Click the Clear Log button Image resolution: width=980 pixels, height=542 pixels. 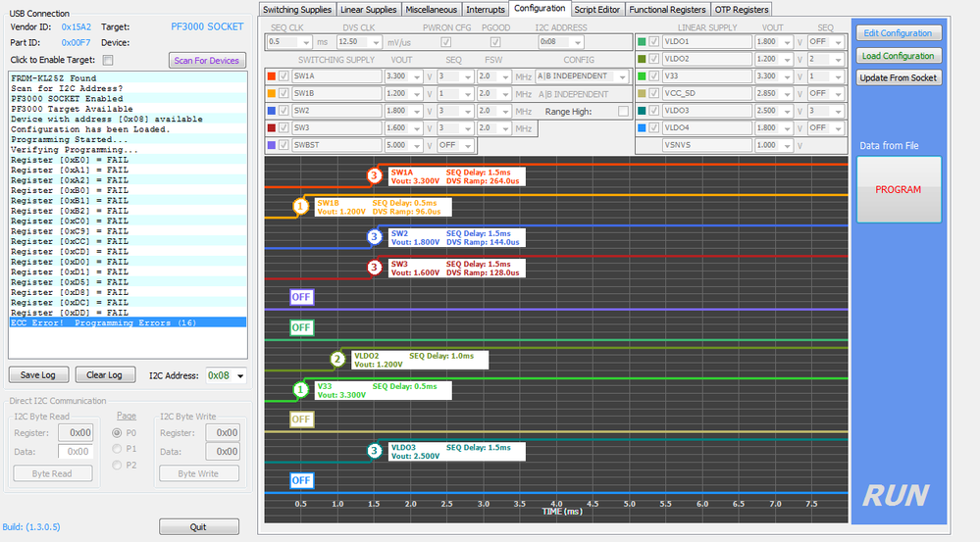pos(104,374)
